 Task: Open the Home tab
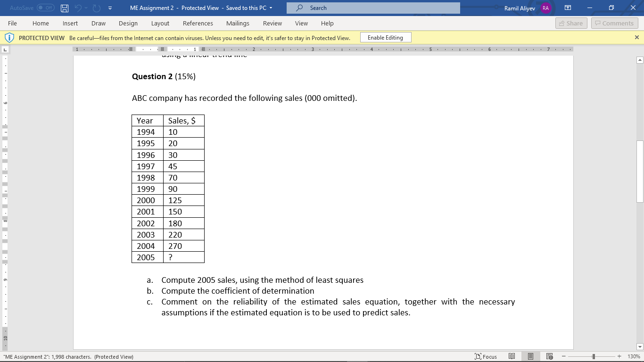[41, 23]
